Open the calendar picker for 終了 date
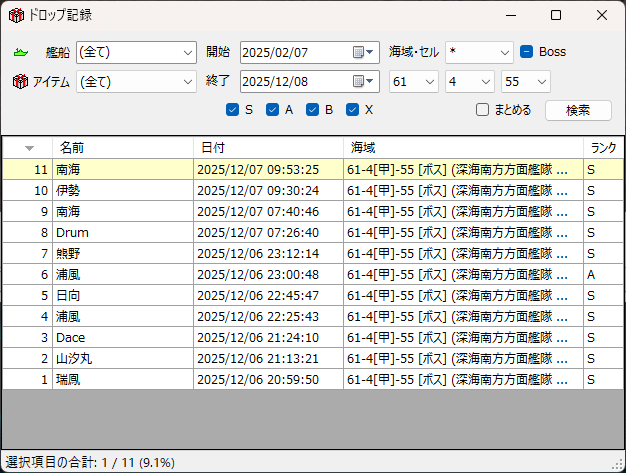This screenshot has width=626, height=473. tap(364, 82)
